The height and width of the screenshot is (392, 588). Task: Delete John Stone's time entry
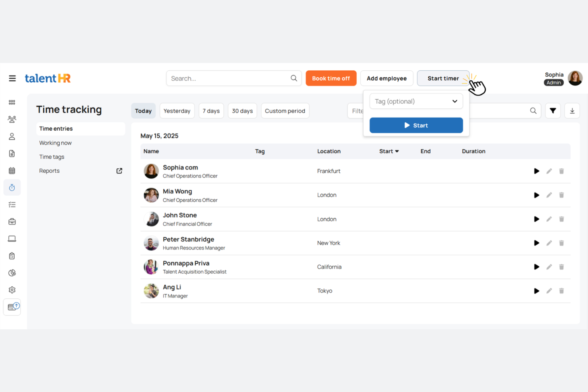pyautogui.click(x=561, y=219)
